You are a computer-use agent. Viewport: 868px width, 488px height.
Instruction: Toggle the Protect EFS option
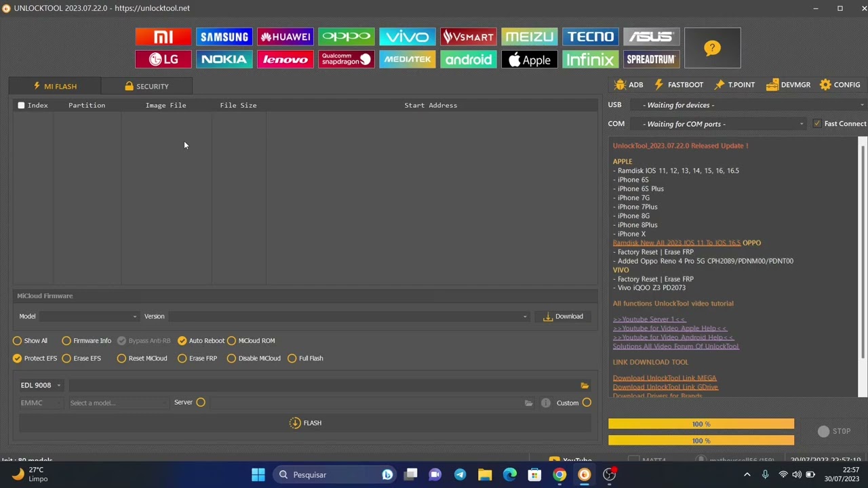pos(35,359)
